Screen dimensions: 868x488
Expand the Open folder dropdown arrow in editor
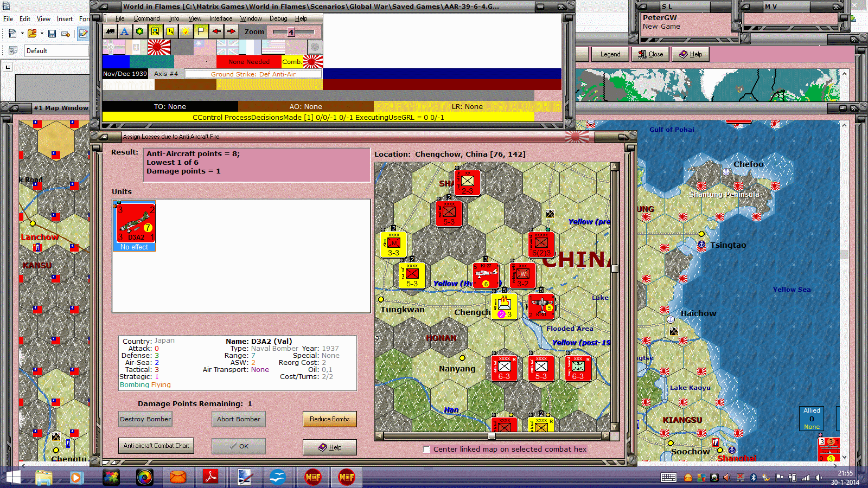41,34
